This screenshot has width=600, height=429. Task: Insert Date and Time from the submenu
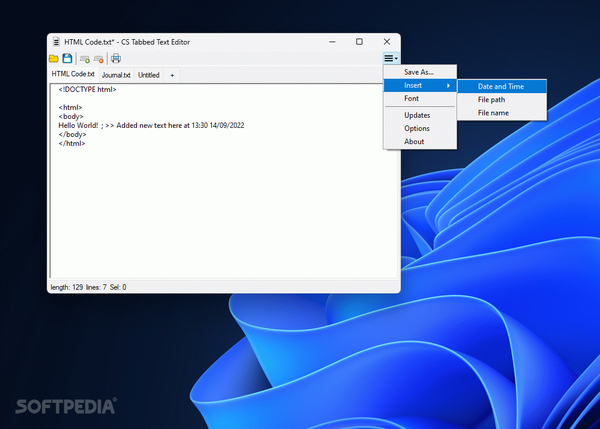tap(502, 86)
